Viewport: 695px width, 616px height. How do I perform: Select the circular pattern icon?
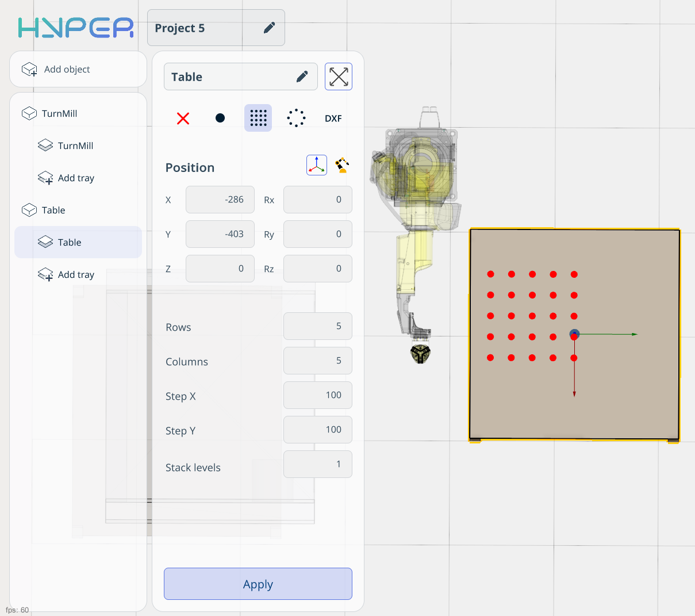click(x=296, y=118)
